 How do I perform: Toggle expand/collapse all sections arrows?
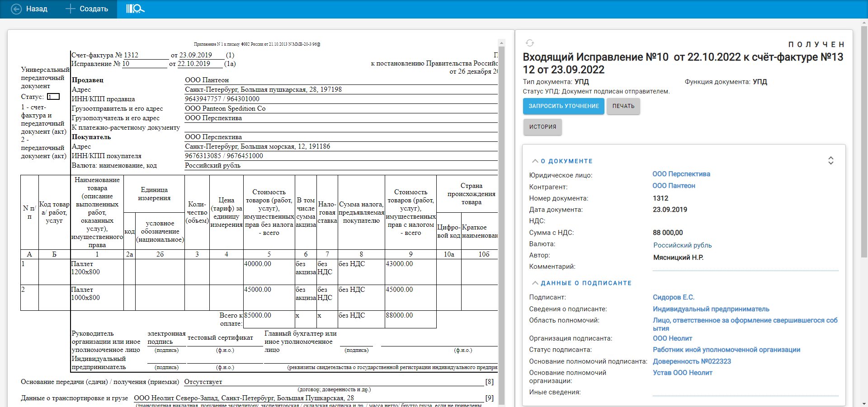830,161
